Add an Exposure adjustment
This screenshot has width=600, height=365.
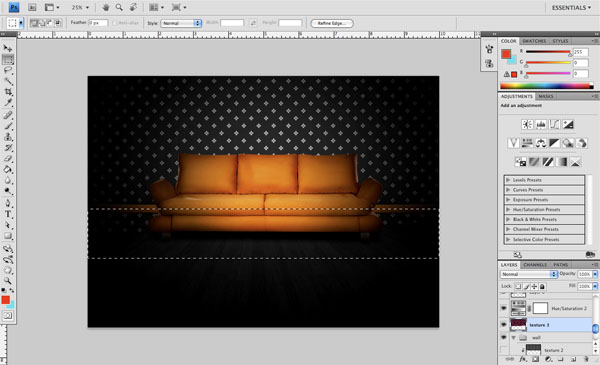(568, 124)
